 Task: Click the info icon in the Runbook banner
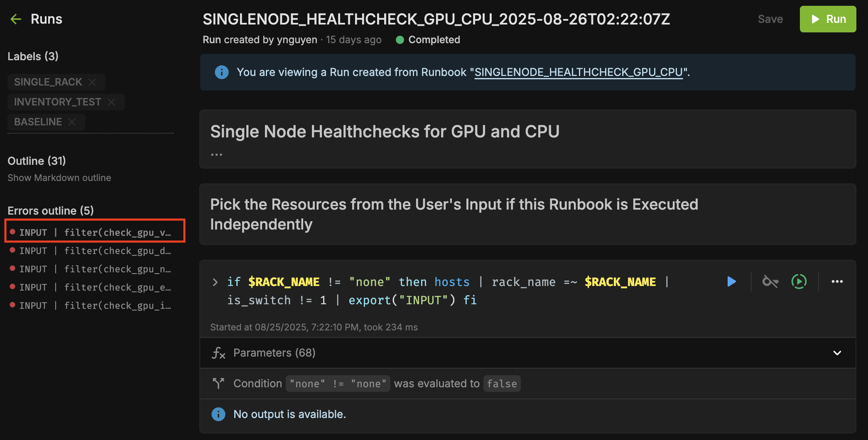pos(222,72)
